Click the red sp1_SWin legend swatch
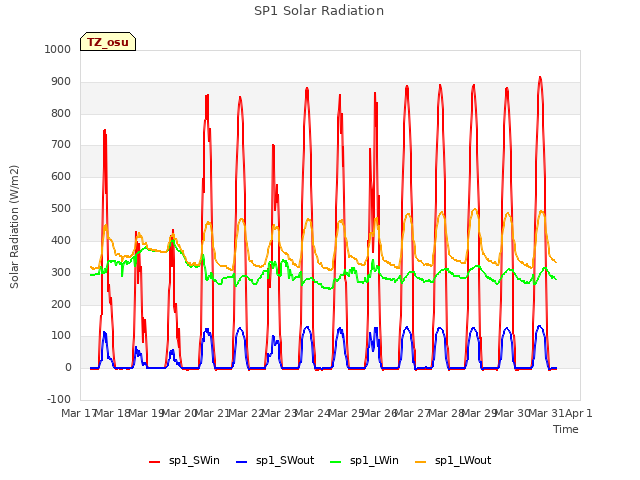 click(155, 462)
